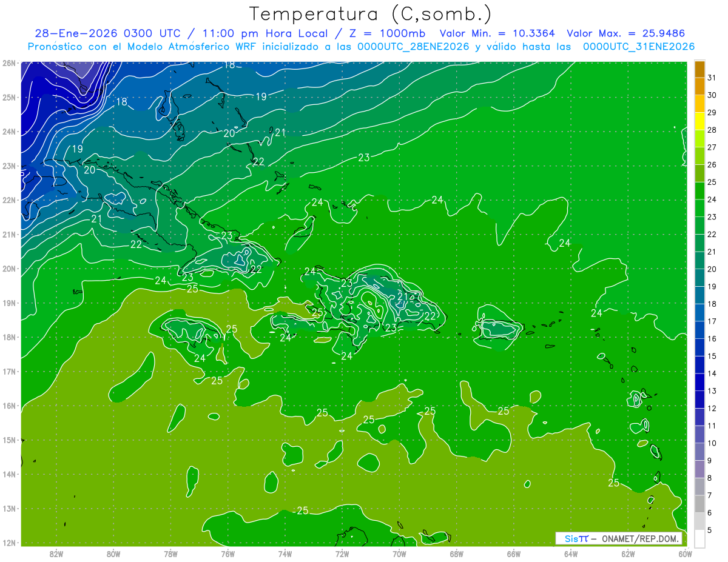
Task: Click the "14N" latitude axis label
Action: (8, 474)
